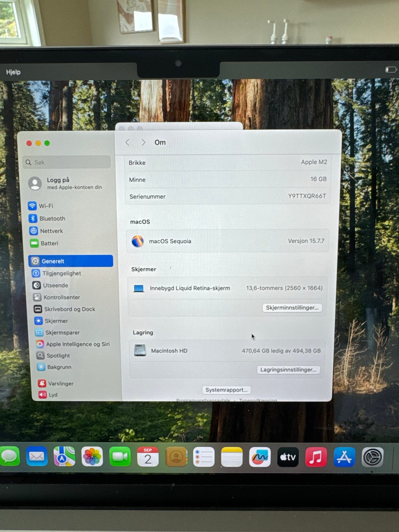
Task: Click the 16 GB memory value
Action: coord(319,179)
